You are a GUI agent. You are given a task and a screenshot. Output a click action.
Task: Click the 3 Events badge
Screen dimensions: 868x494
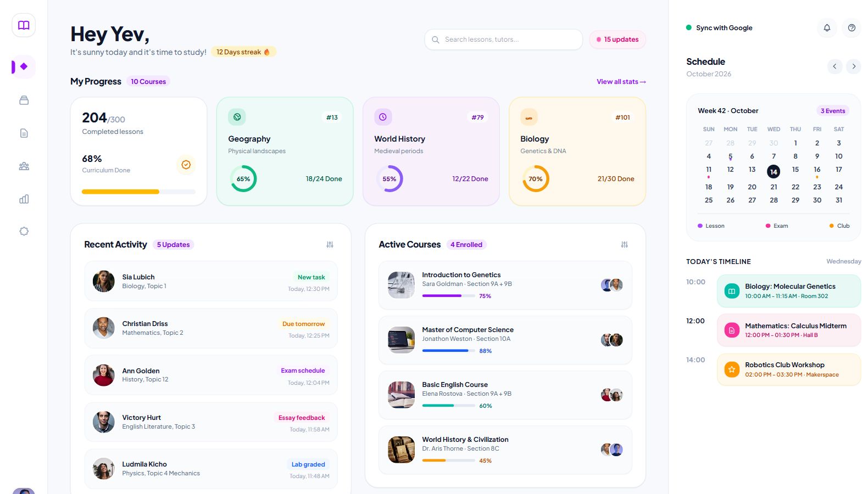(x=833, y=111)
